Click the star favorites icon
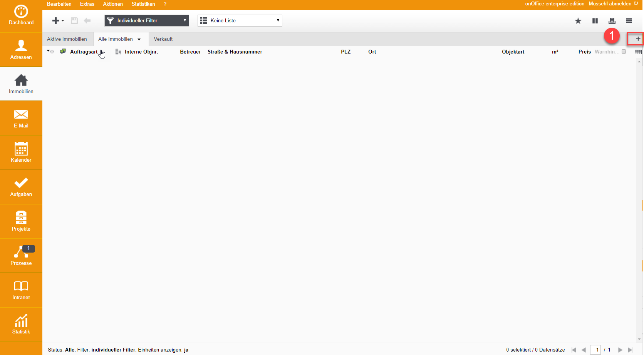 (578, 21)
